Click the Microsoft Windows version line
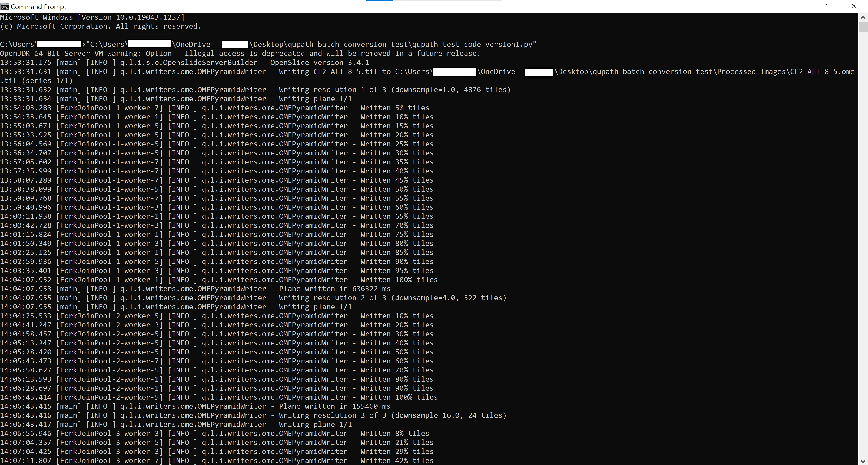Viewport: 868px width, 465px height. point(92,17)
